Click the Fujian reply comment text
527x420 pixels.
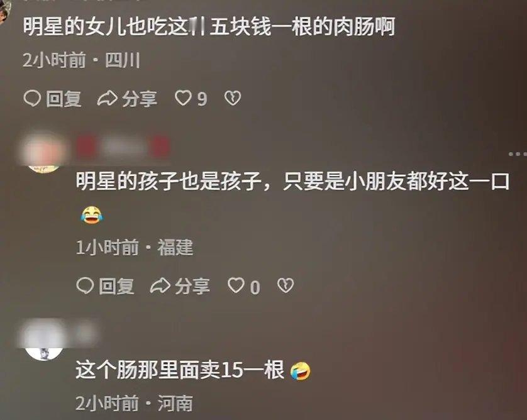(x=292, y=182)
